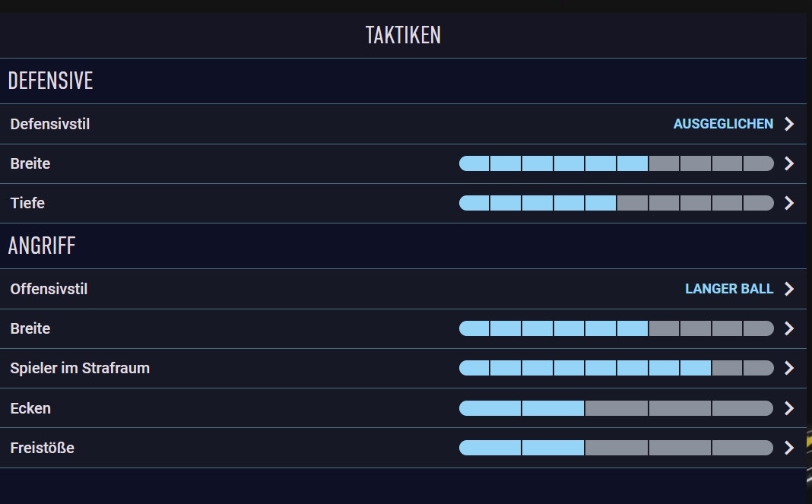Adjust the Angriff Breite bar
Screen dimensions: 812x504
[617, 328]
